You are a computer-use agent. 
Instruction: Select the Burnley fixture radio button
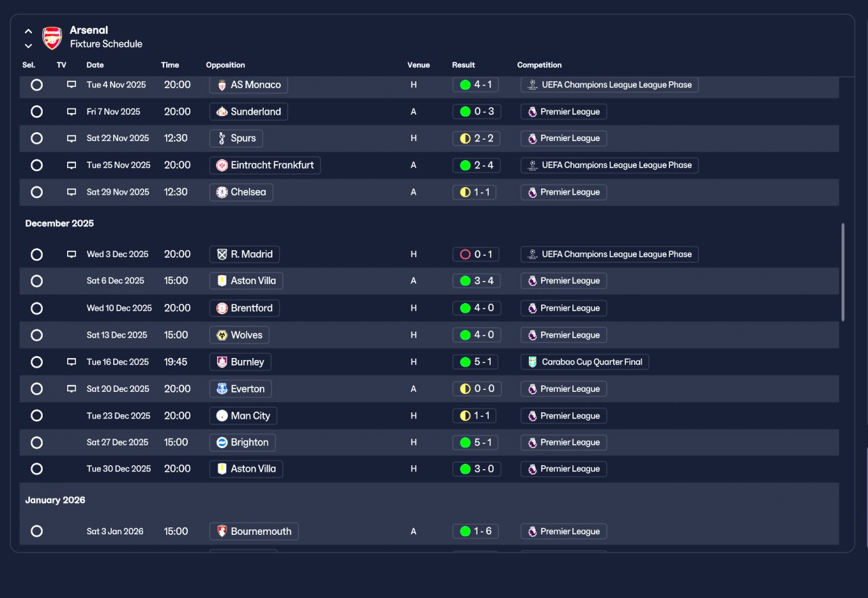(37, 361)
